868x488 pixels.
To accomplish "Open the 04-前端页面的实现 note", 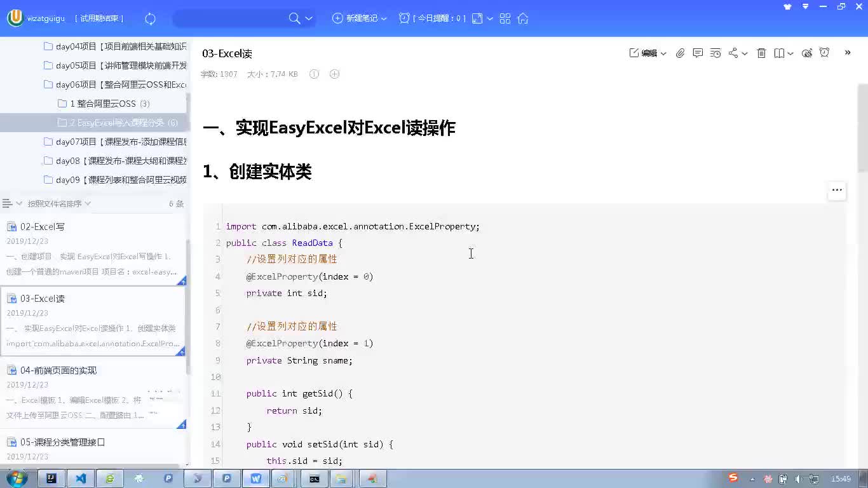I will 93,393.
